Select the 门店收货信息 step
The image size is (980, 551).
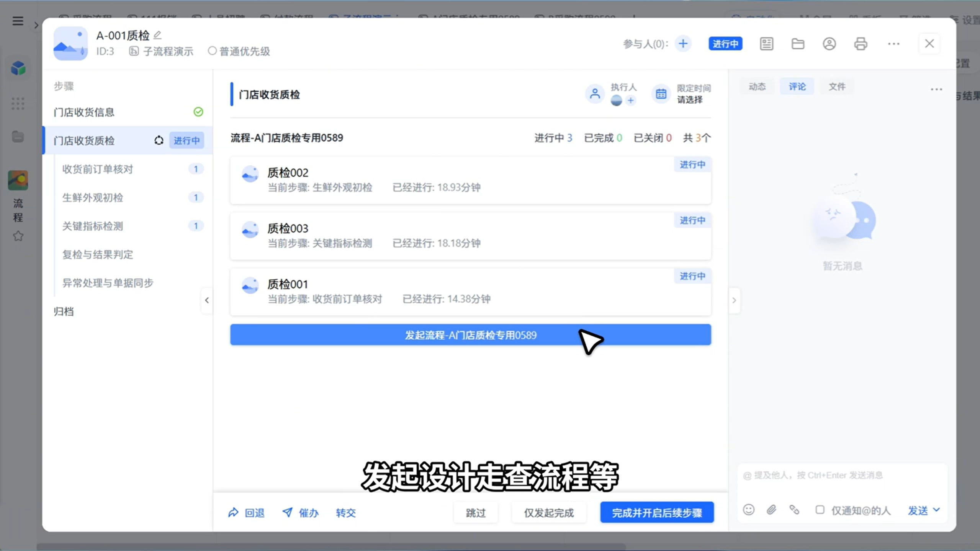128,112
